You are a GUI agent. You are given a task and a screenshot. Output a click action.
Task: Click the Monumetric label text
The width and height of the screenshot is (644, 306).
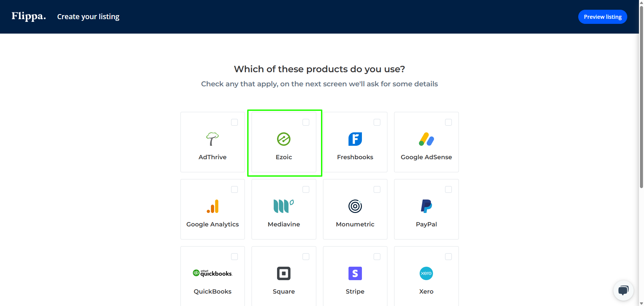click(x=355, y=224)
